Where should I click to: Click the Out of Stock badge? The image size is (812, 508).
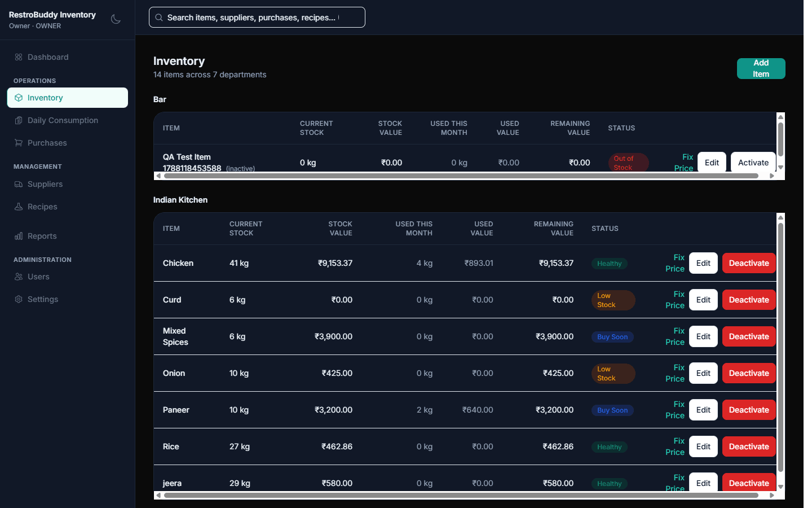[628, 163]
